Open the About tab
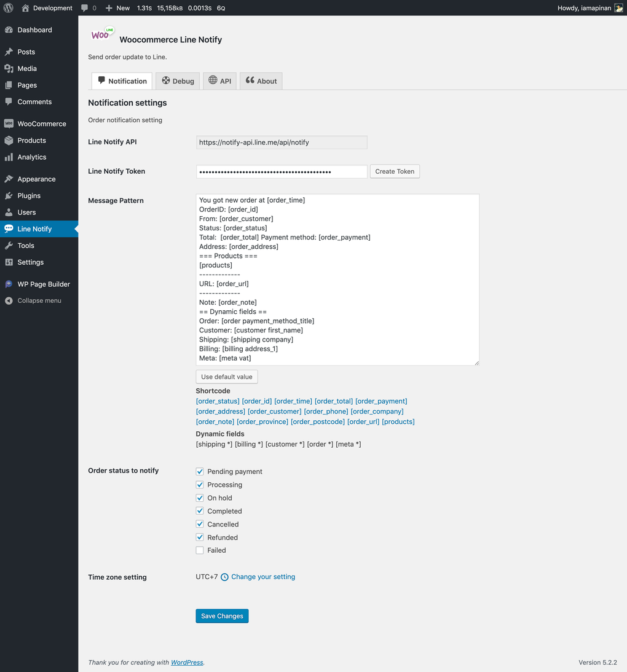The image size is (627, 672). [261, 80]
